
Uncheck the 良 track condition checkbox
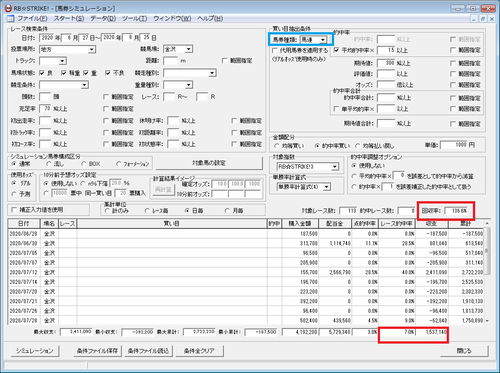42,73
